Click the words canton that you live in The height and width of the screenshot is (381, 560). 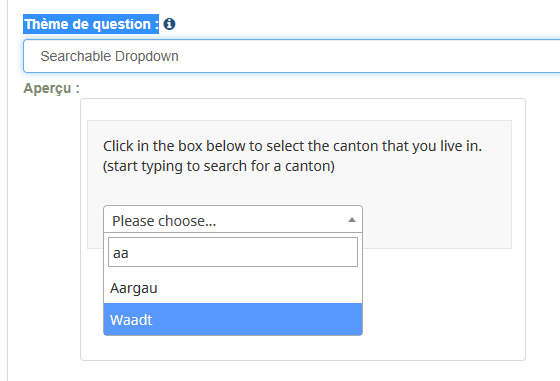[x=408, y=146]
